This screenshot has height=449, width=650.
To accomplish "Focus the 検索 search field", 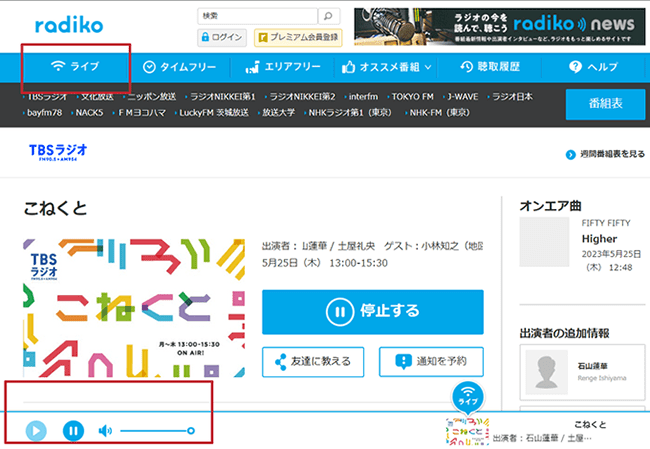I will [257, 16].
